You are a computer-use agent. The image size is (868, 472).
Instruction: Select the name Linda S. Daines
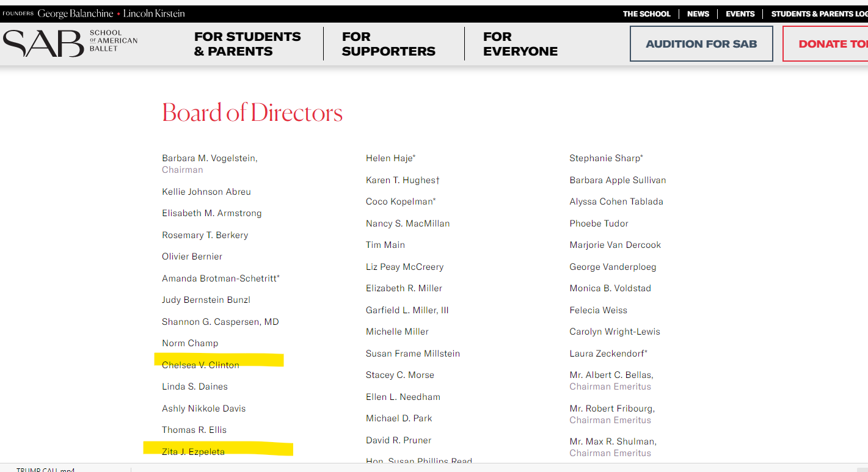click(195, 387)
